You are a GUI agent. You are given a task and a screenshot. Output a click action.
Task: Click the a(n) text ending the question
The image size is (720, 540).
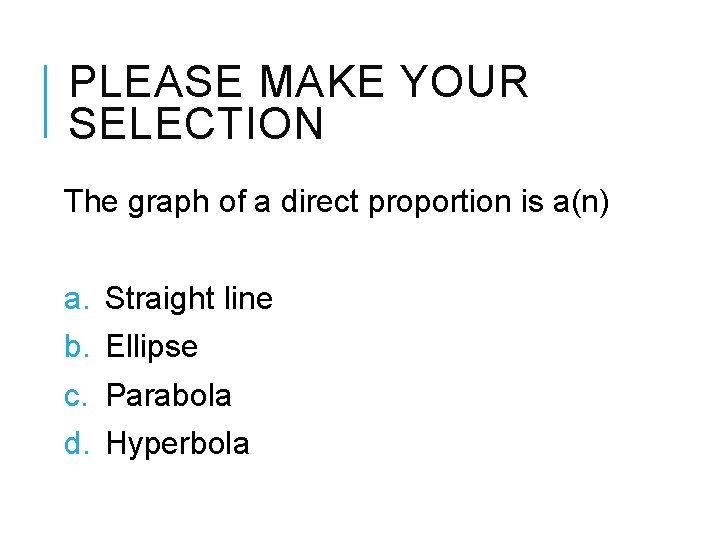tap(581, 202)
